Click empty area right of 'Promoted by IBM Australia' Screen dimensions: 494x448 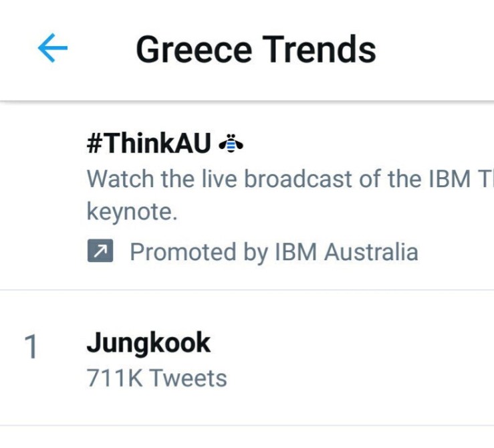point(458,252)
